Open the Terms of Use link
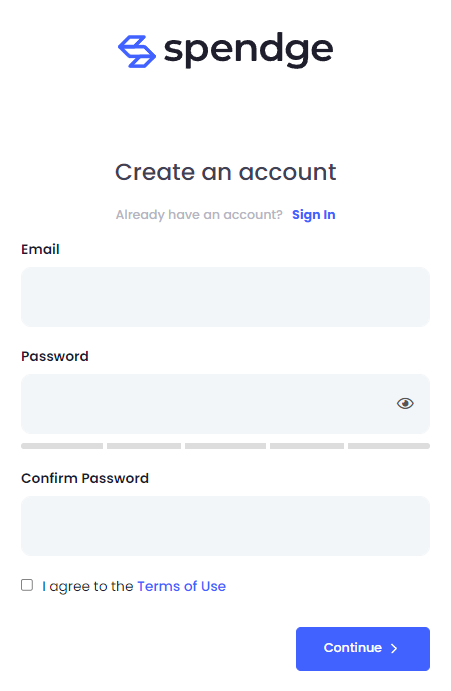The width and height of the screenshot is (451, 691). point(182,586)
